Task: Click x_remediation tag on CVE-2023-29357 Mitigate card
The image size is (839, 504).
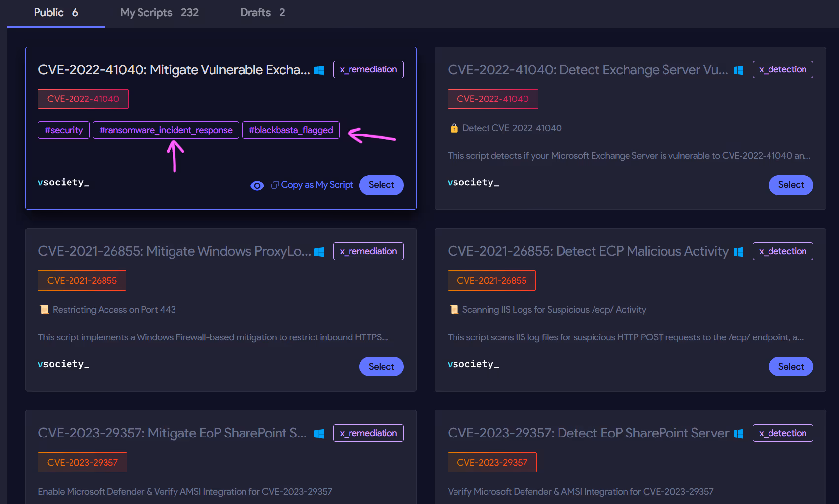Action: click(x=368, y=433)
